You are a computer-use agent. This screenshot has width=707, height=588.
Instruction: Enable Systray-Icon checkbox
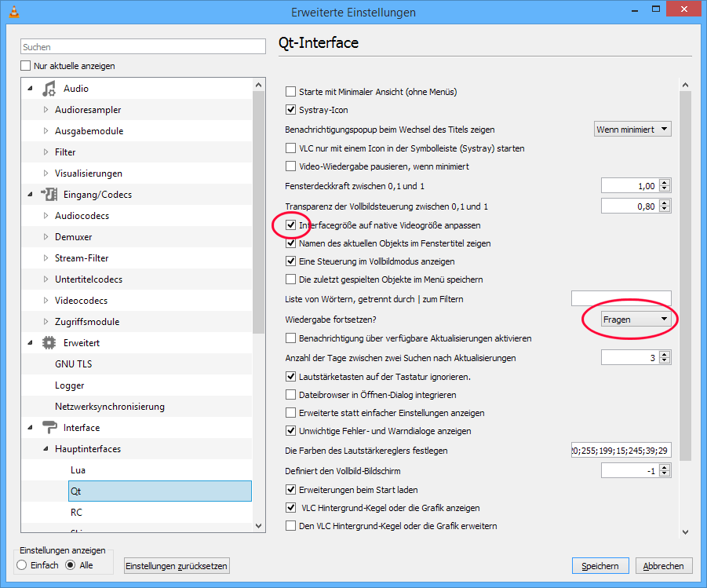[291, 111]
